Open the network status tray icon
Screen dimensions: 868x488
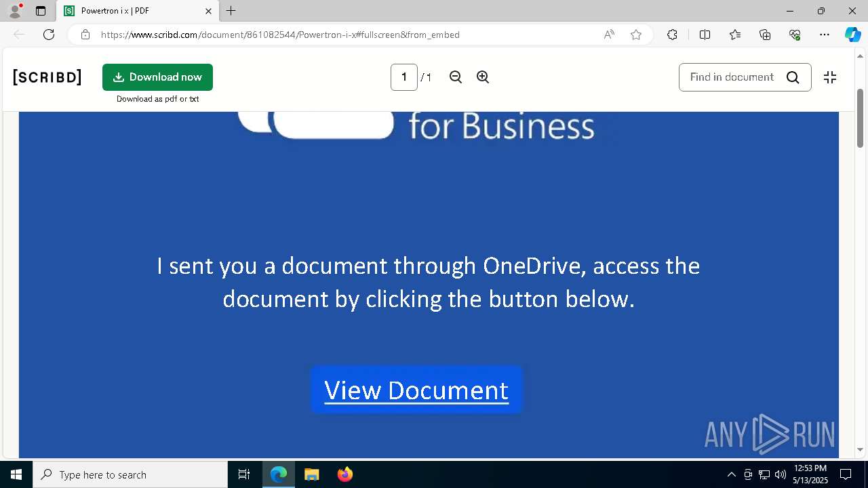tap(764, 474)
